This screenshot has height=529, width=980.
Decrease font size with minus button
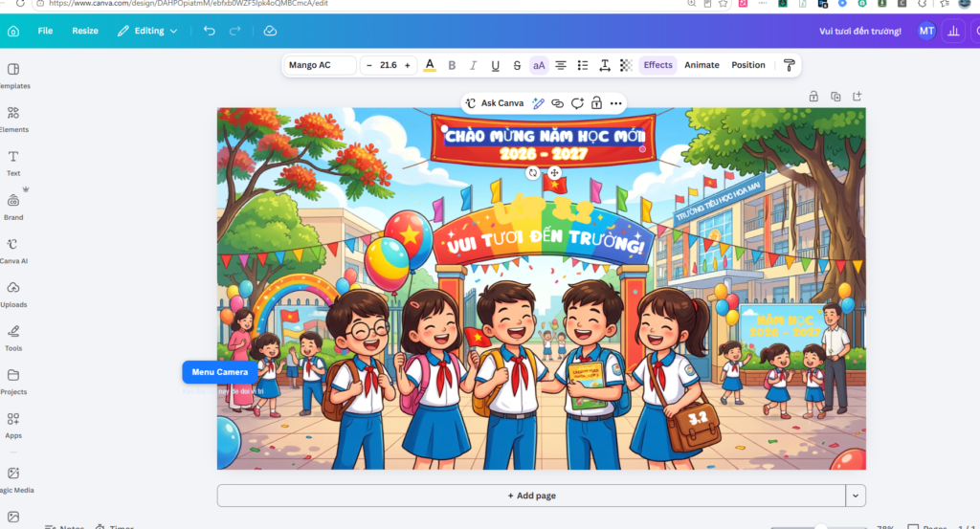tap(369, 65)
